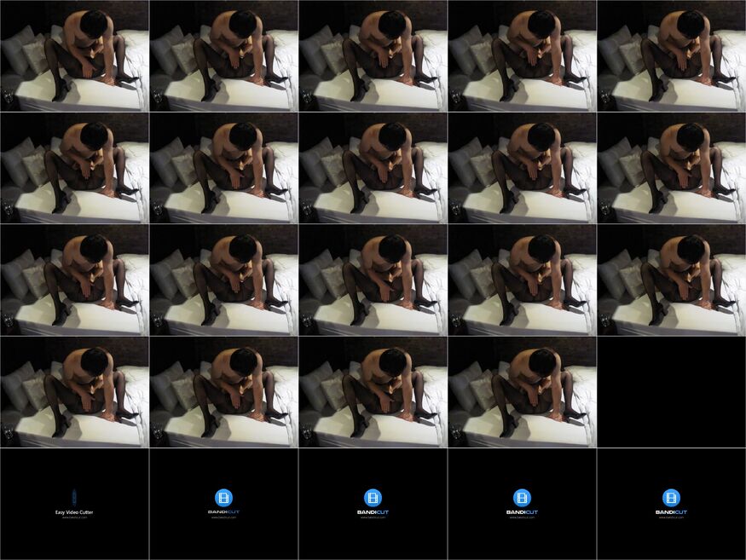Click the Bandicut film icon in the second bottom-row frame
The height and width of the screenshot is (560, 746).
coord(223,497)
